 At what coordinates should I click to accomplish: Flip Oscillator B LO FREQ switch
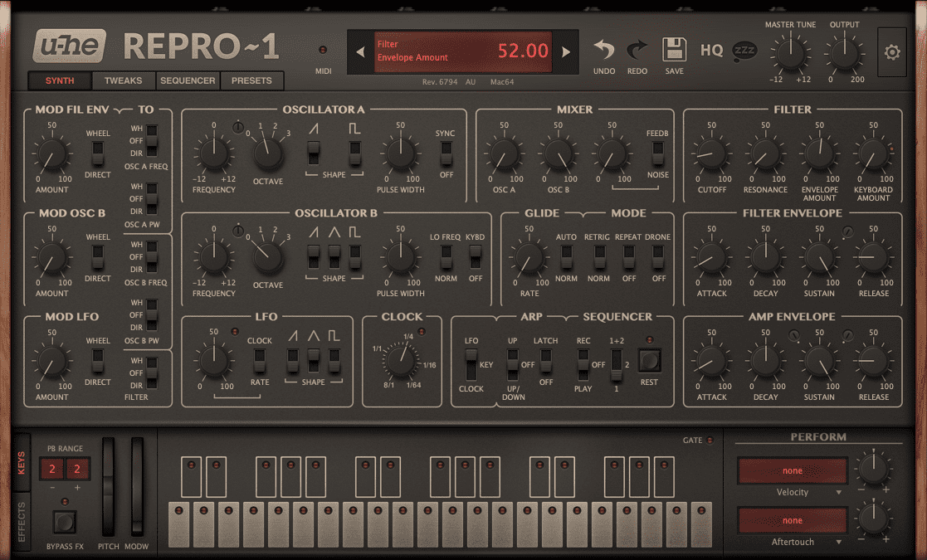(446, 256)
